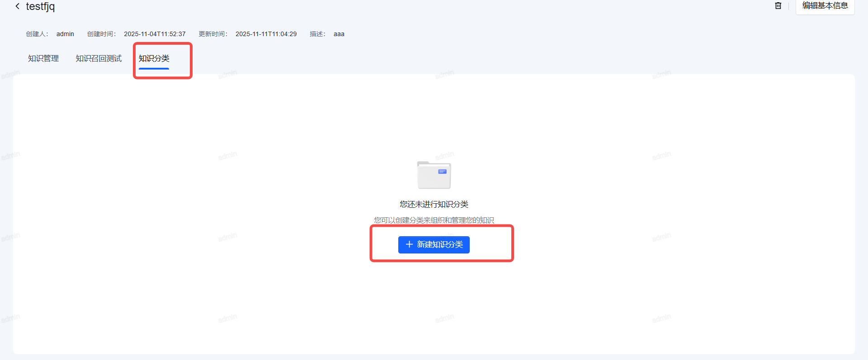This screenshot has height=360, width=868.
Task: Click the empty-state folder illustration
Action: pos(434,175)
